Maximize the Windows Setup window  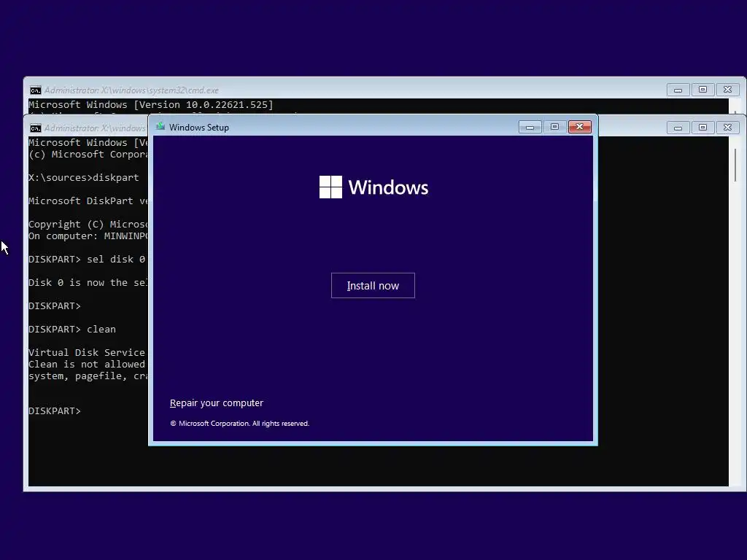554,127
